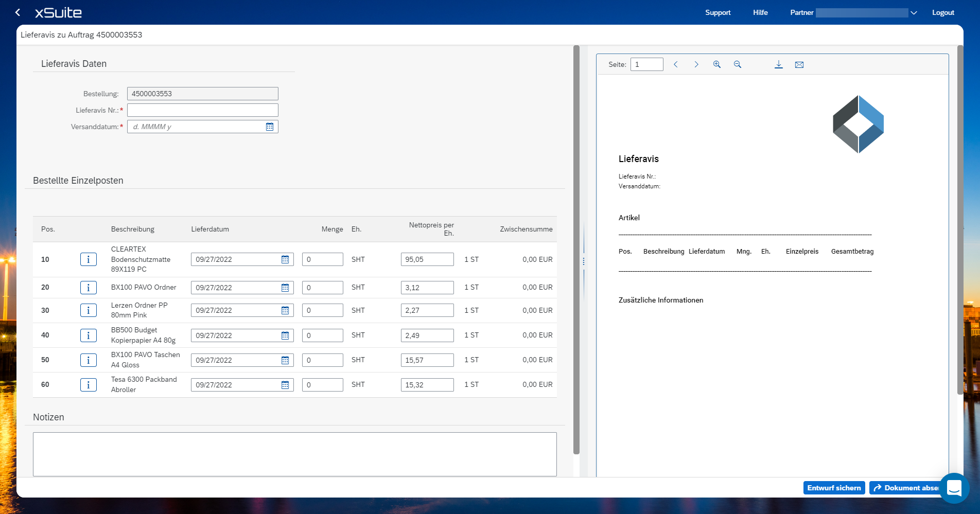Open the Support menu
The width and height of the screenshot is (980, 514).
coord(717,12)
